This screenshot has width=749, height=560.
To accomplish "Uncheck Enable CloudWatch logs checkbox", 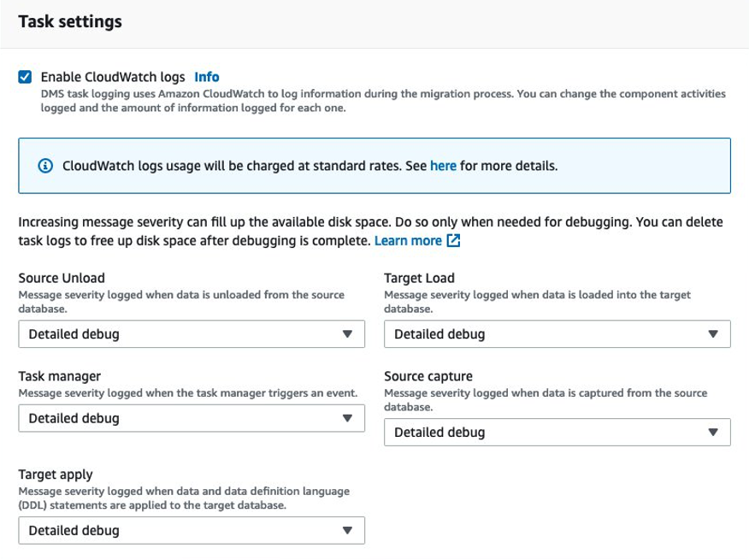I will (25, 77).
